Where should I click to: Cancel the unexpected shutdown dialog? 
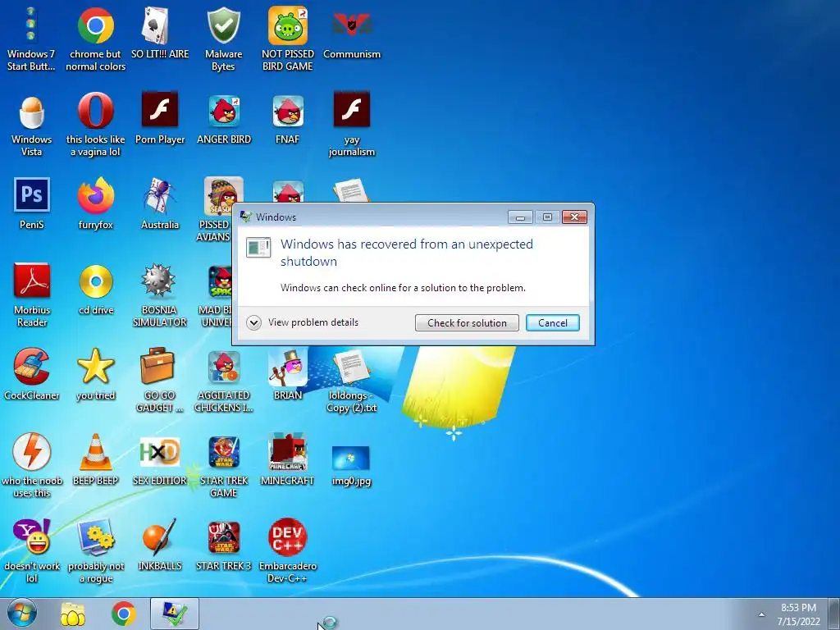point(552,322)
